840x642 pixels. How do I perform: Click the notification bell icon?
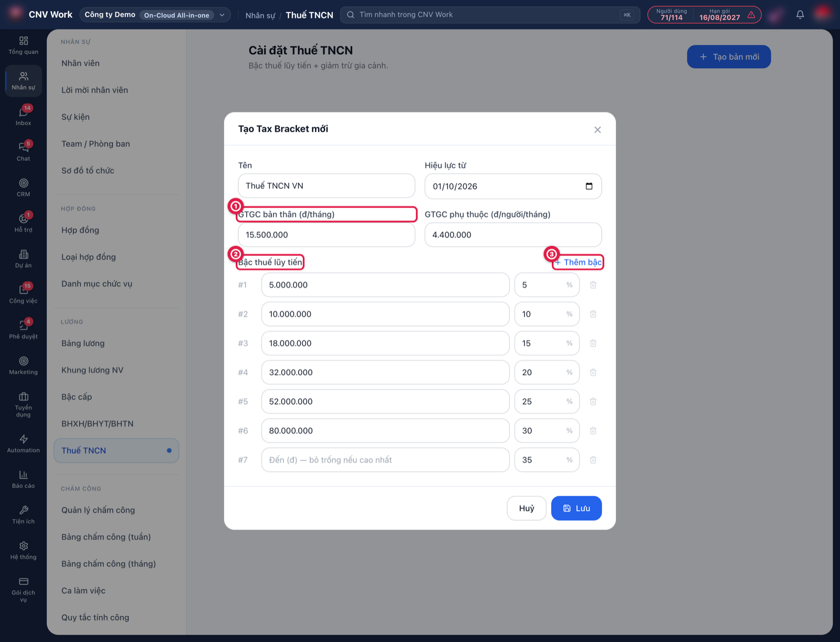[800, 15]
